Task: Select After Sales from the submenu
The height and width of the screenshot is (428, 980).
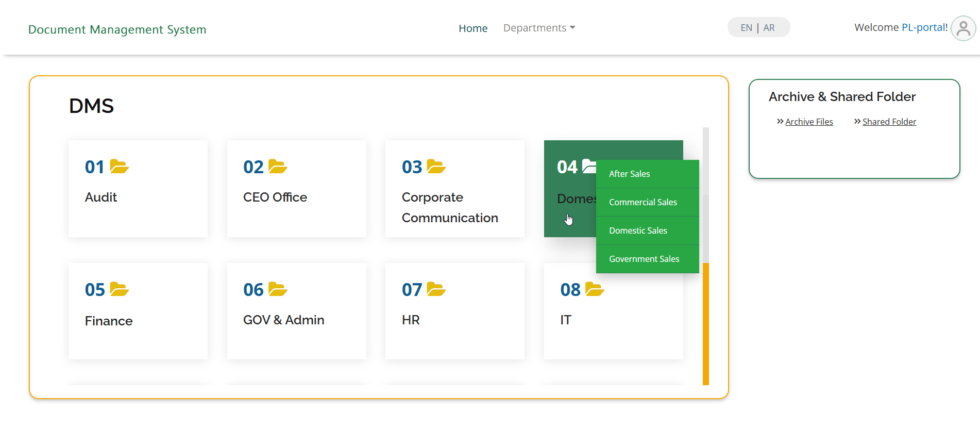Action: pyautogui.click(x=629, y=174)
